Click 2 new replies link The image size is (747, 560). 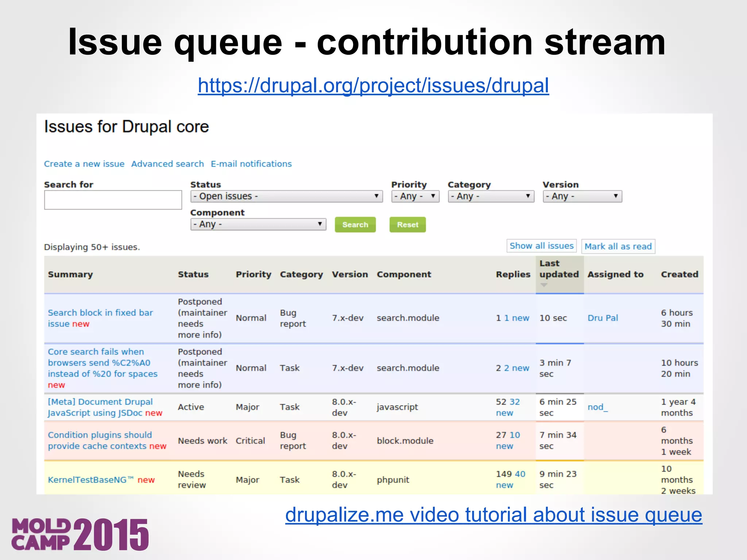pos(516,368)
